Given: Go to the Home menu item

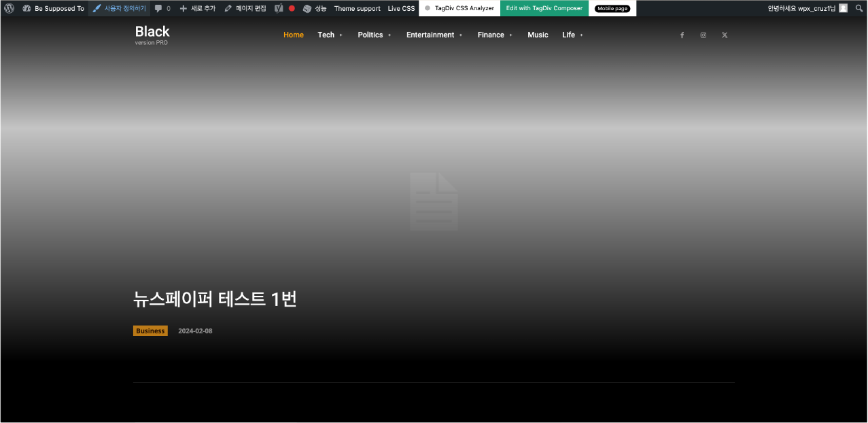Looking at the screenshot, I should point(294,35).
